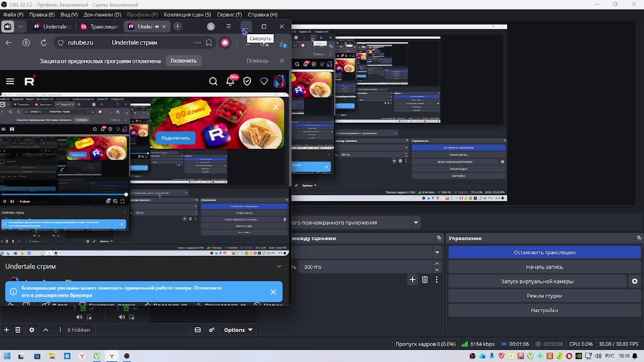Move the source up
This screenshot has height=362, width=644.
(x=46, y=330)
